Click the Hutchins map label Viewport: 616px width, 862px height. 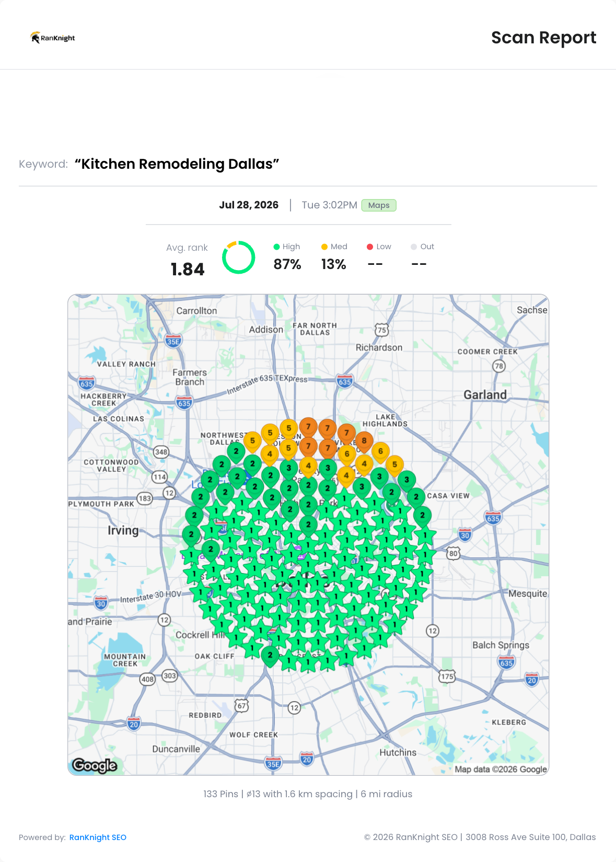coord(398,753)
